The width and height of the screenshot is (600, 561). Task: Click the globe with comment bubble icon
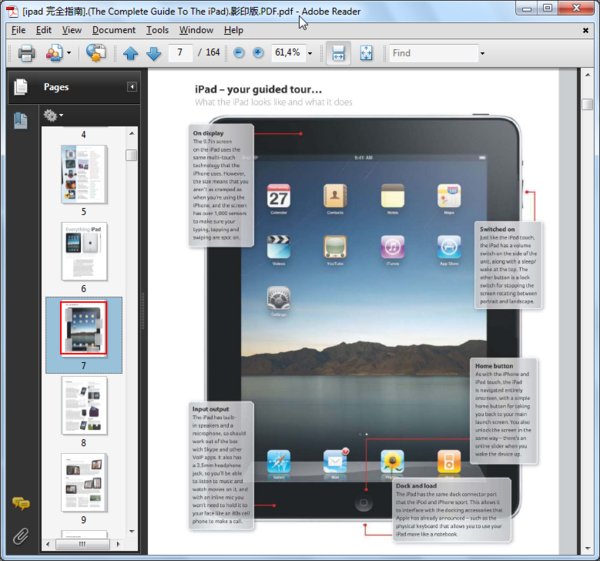click(x=96, y=53)
